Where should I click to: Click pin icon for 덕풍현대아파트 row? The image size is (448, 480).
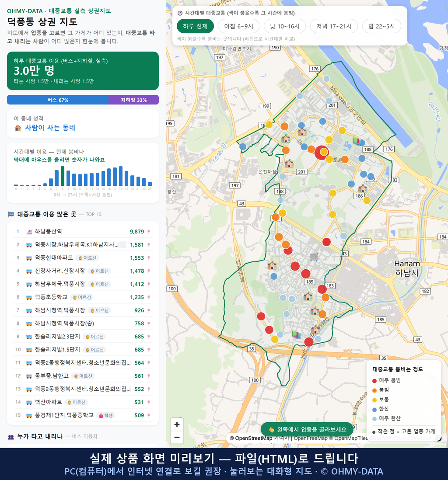[x=149, y=258]
